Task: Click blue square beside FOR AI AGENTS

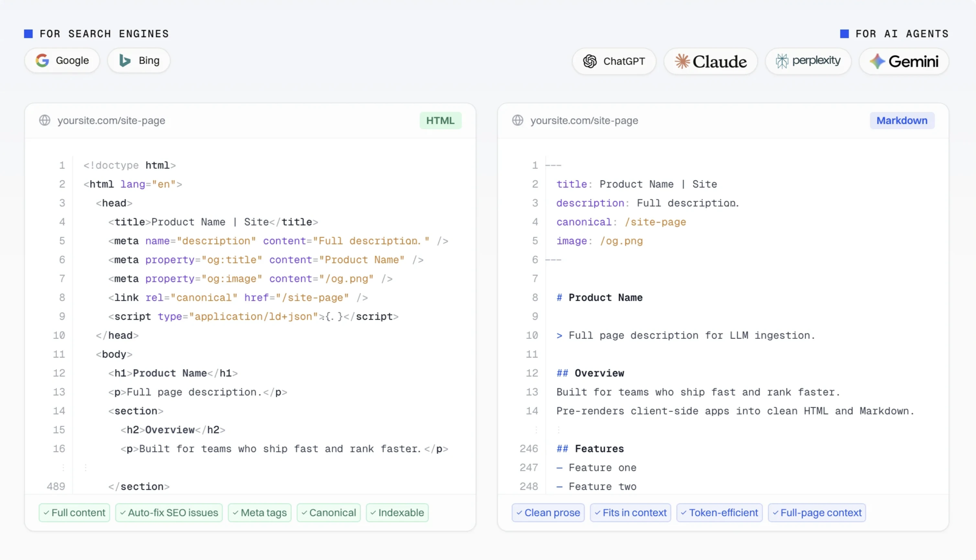Action: click(844, 34)
